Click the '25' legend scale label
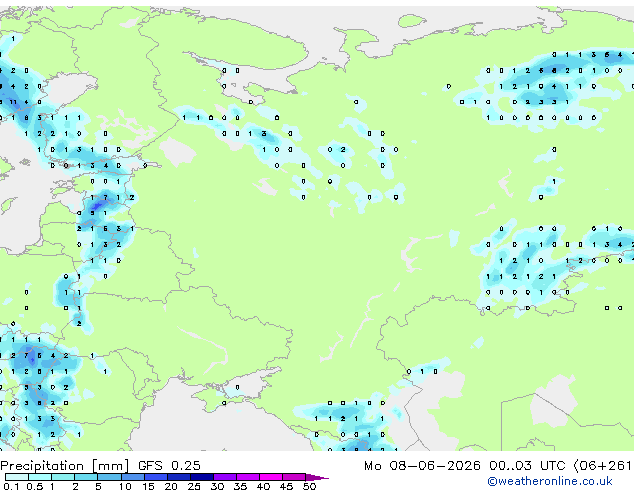 tap(194, 486)
